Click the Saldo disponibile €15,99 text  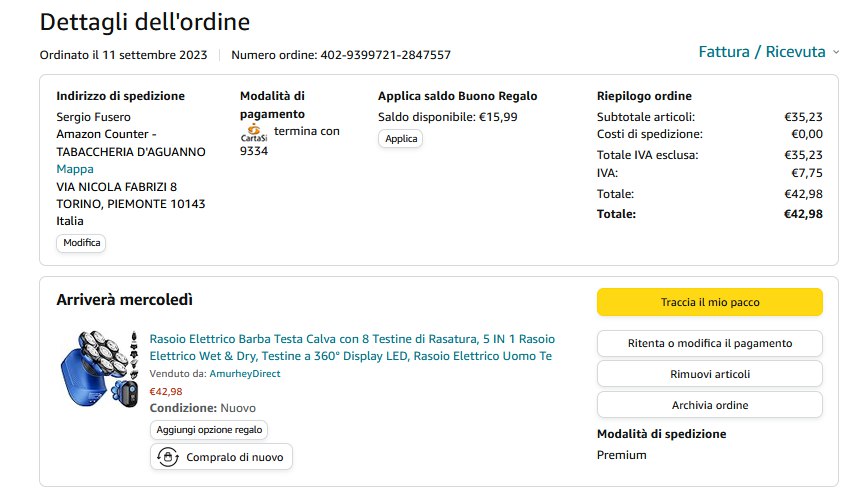pyautogui.click(x=433, y=117)
